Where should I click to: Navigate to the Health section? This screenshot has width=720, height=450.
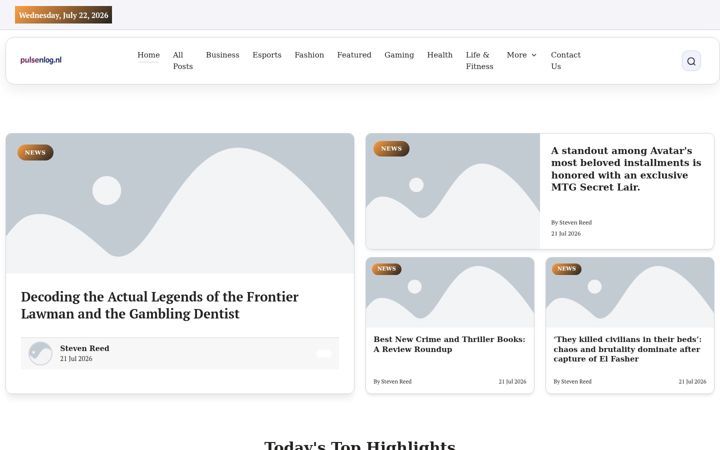440,55
